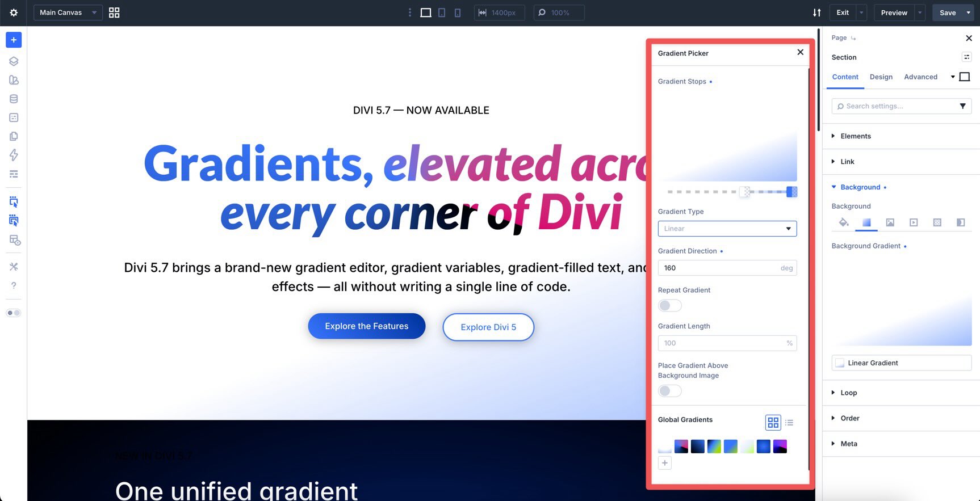Open the Save dropdown arrow
Screen dimensions: 980x501
tap(969, 12)
